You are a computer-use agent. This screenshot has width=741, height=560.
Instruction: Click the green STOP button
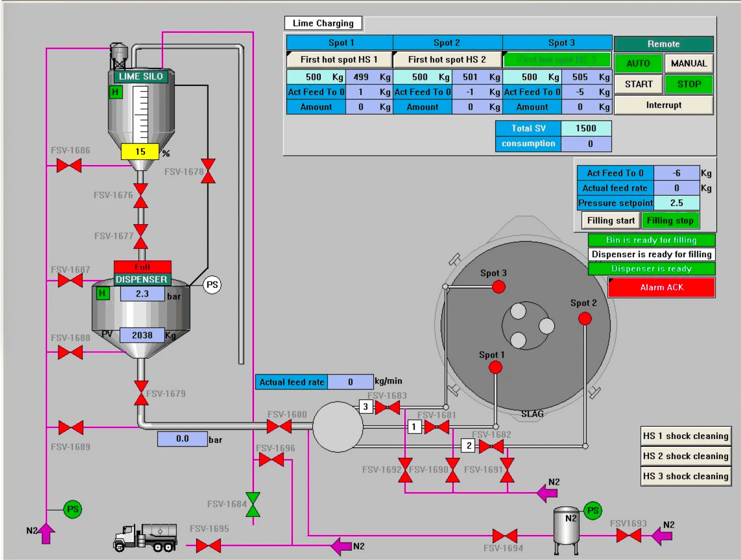tap(689, 84)
